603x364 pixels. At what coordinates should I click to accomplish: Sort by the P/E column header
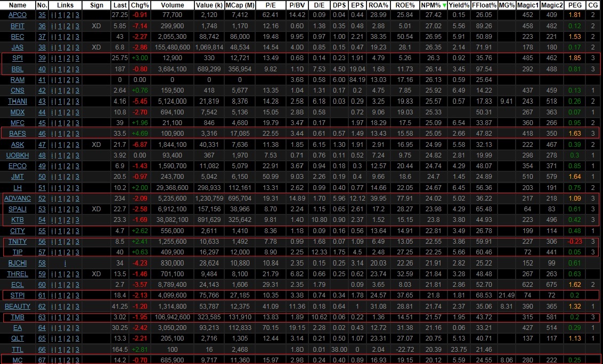click(271, 5)
